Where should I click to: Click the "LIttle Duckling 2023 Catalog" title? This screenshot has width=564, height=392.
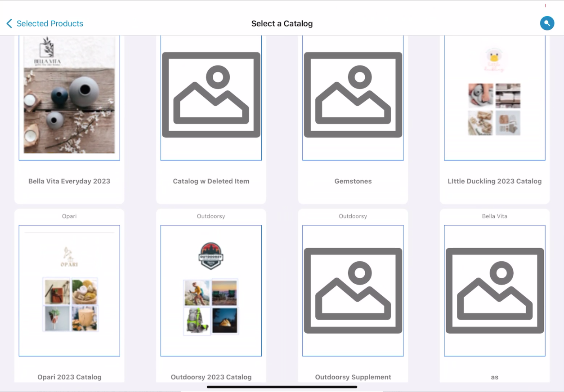495,181
